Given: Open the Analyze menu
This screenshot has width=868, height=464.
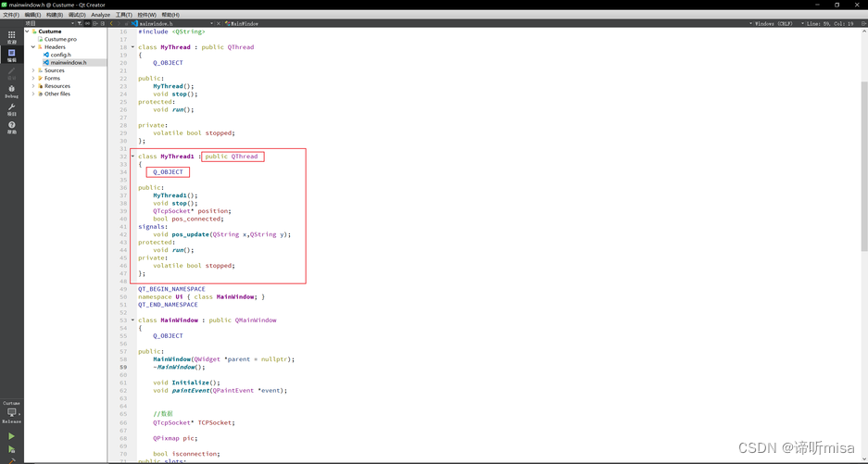Looking at the screenshot, I should pyautogui.click(x=100, y=15).
